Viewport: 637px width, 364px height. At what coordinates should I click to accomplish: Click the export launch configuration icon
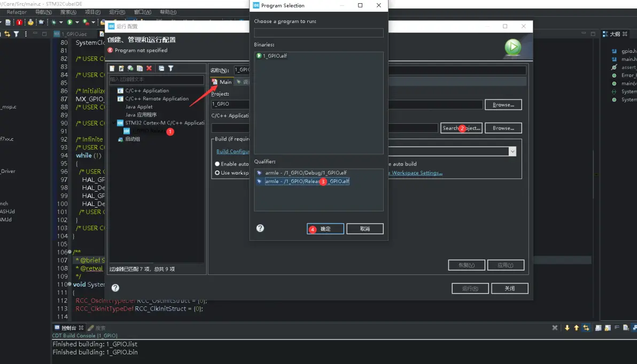click(130, 68)
